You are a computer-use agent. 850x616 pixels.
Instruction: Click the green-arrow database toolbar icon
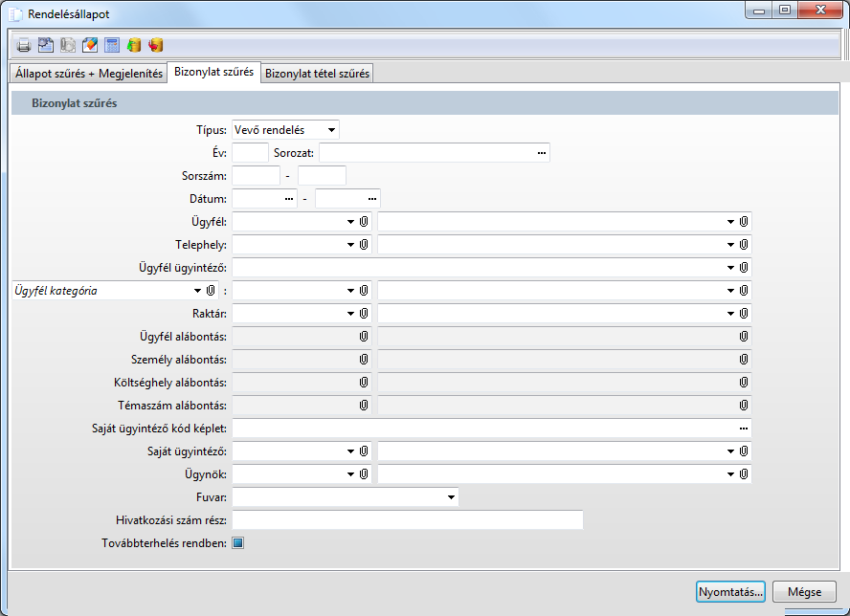pos(134,45)
